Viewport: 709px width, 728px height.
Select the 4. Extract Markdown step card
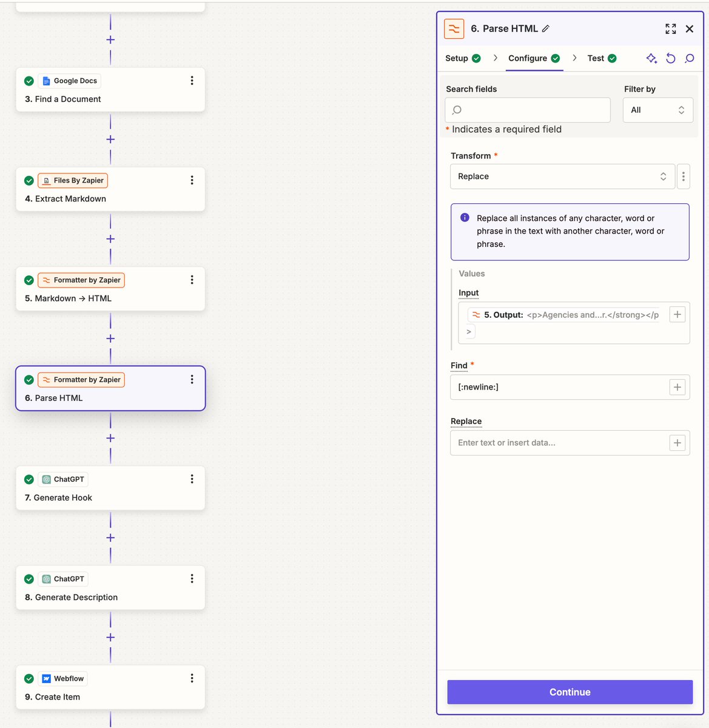pos(110,189)
